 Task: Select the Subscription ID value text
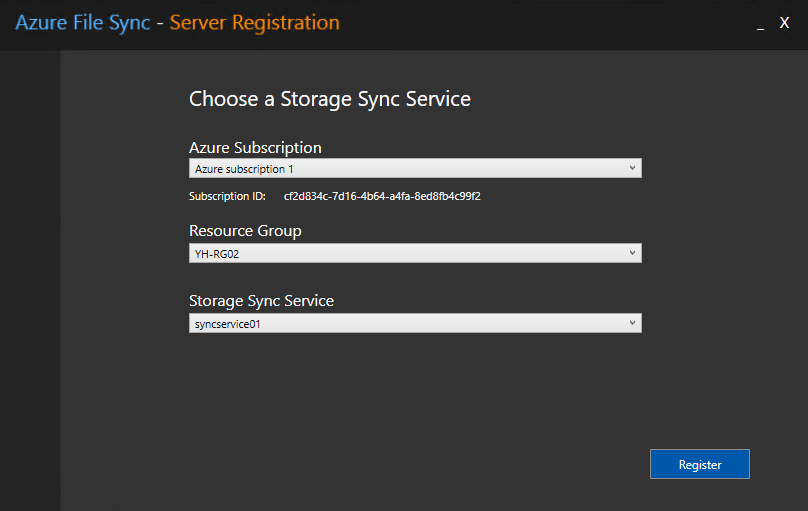click(382, 196)
